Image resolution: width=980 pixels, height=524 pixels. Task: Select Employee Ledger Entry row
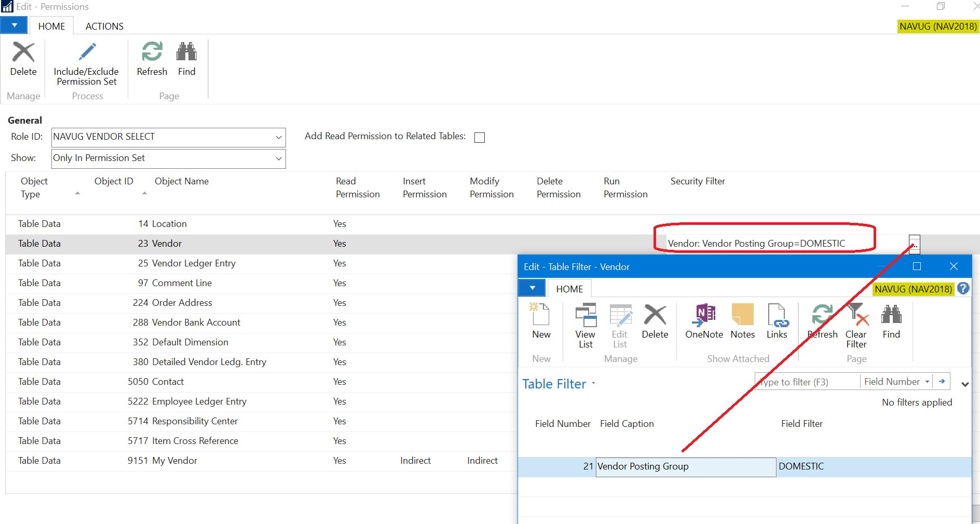tap(261, 401)
